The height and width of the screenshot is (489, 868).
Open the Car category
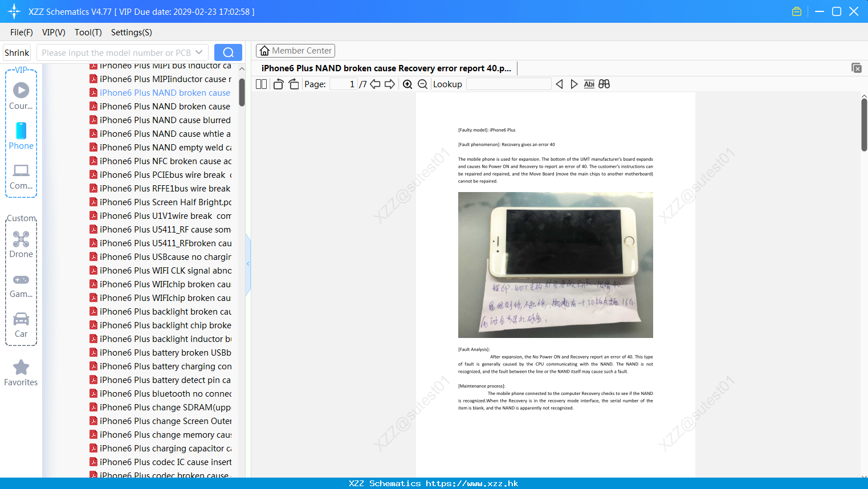(21, 325)
